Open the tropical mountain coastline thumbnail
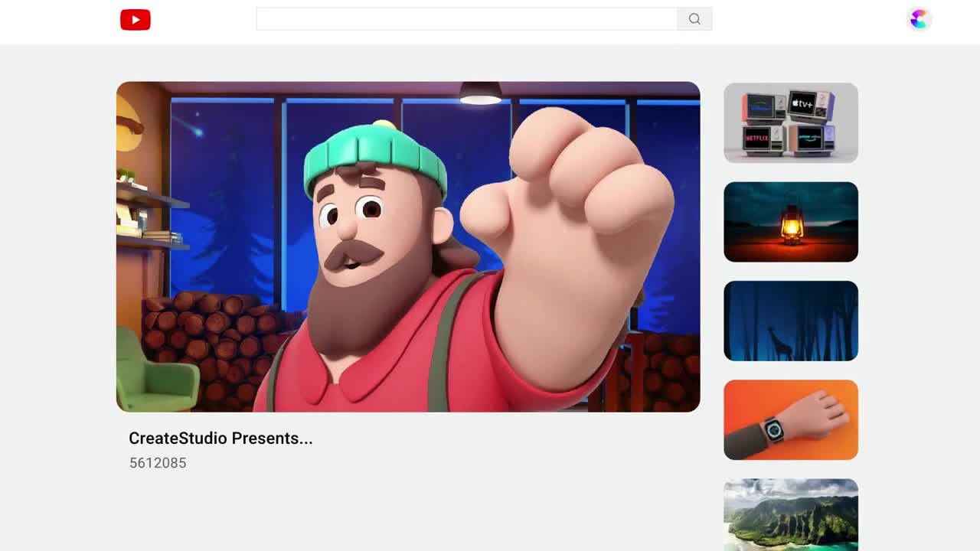980x551 pixels. coord(791,514)
